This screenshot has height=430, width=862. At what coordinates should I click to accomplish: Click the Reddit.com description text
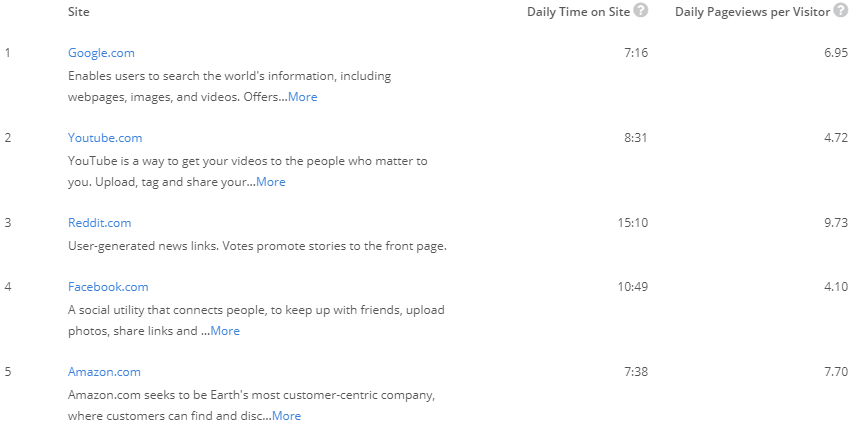(257, 246)
